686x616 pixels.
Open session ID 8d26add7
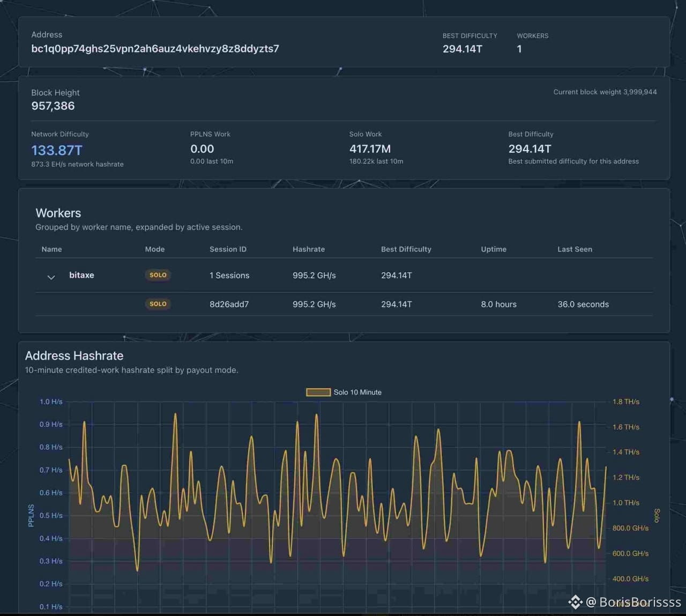[229, 304]
